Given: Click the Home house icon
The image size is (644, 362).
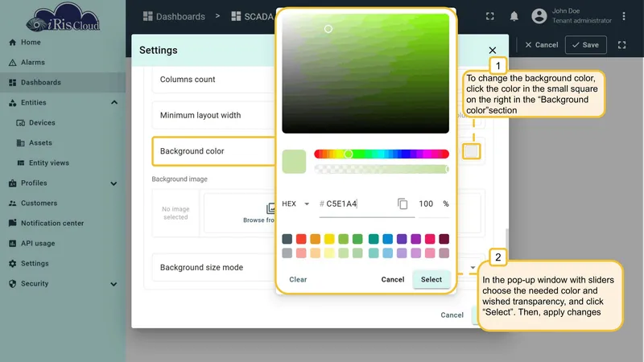Looking at the screenshot, I should (12, 43).
